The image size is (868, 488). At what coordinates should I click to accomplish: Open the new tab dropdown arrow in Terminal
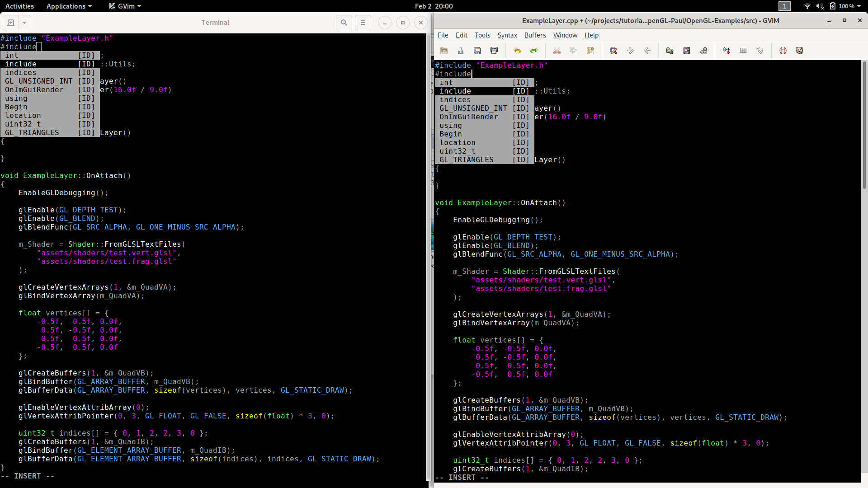click(24, 23)
